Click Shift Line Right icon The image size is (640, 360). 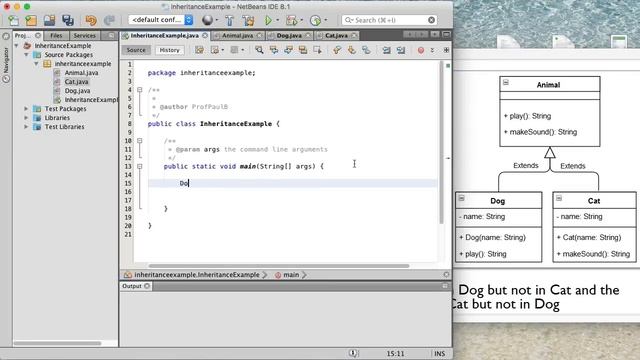[x=401, y=50]
